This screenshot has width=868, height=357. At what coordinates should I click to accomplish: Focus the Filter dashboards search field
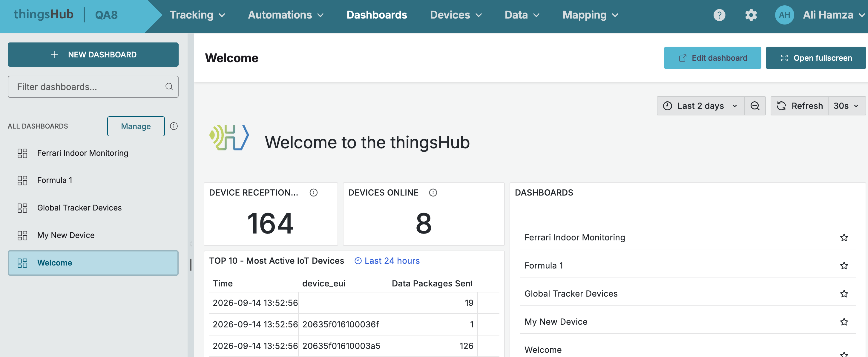click(93, 87)
